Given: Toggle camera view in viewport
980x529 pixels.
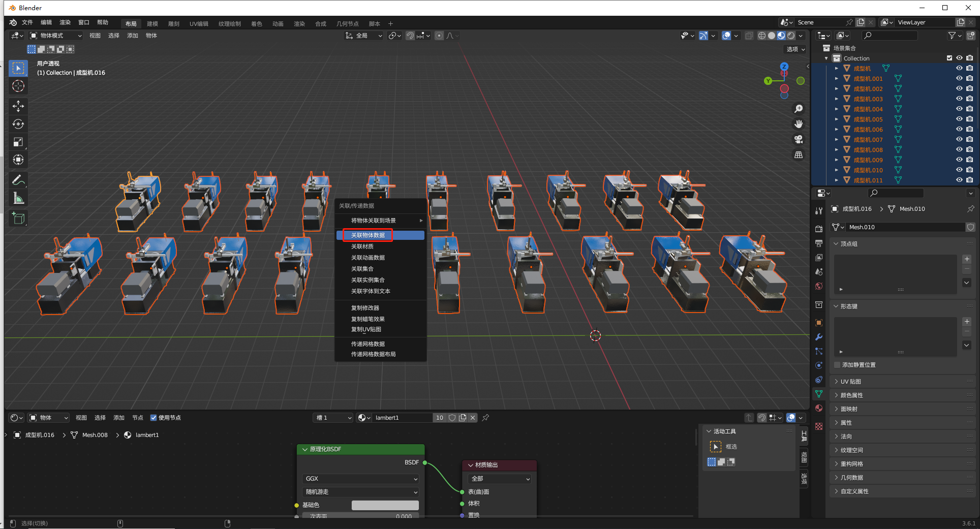Looking at the screenshot, I should (x=799, y=139).
